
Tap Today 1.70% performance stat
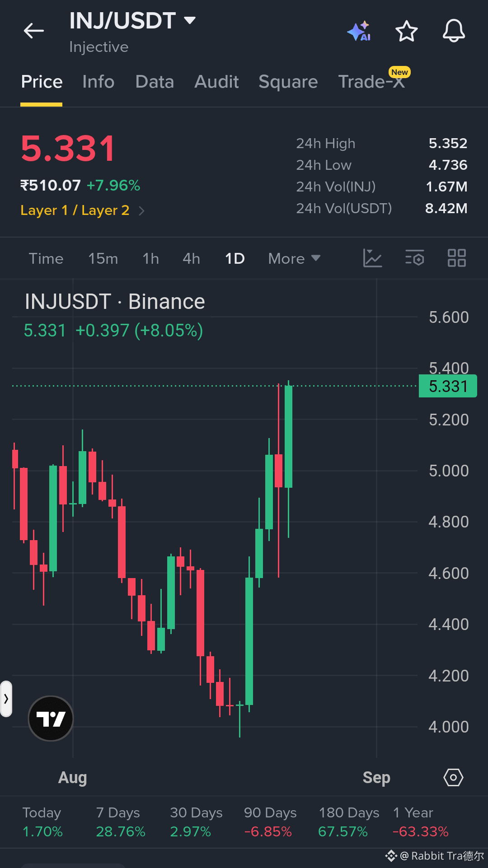click(x=42, y=822)
